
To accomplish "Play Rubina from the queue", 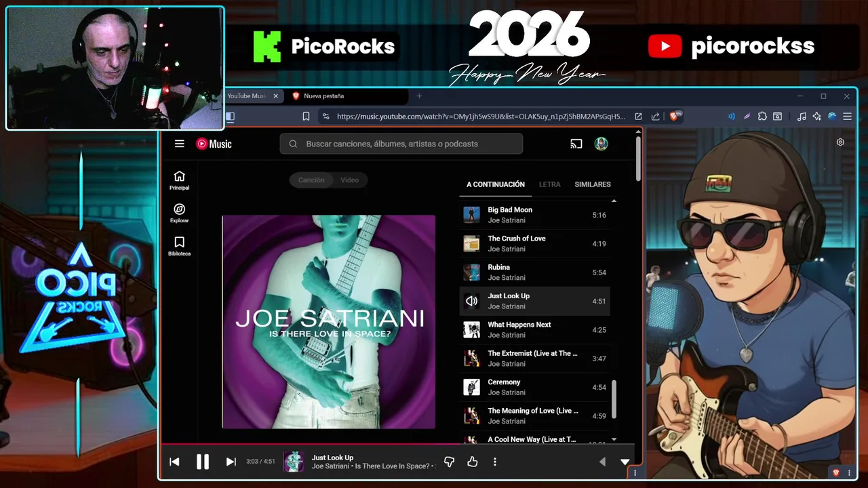I will click(534, 272).
